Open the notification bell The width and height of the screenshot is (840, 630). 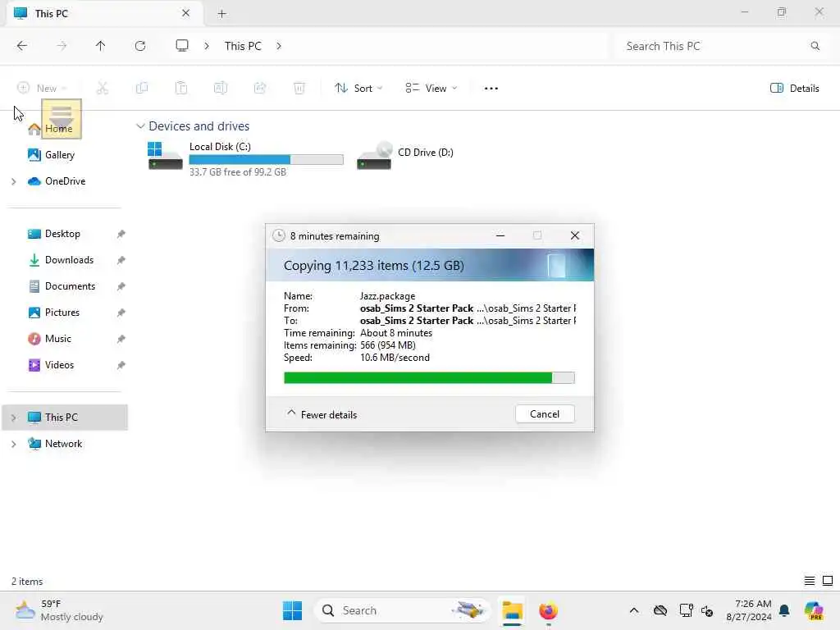(784, 610)
